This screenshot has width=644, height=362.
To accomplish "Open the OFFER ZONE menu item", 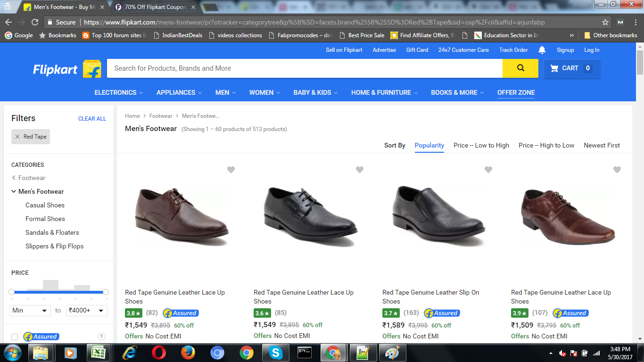I will pos(516,92).
